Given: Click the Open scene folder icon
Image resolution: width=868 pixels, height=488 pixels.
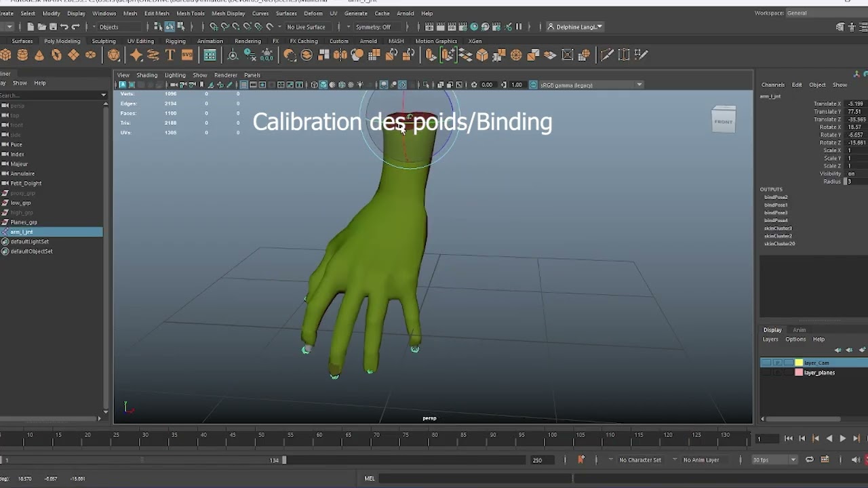Looking at the screenshot, I should coord(41,27).
